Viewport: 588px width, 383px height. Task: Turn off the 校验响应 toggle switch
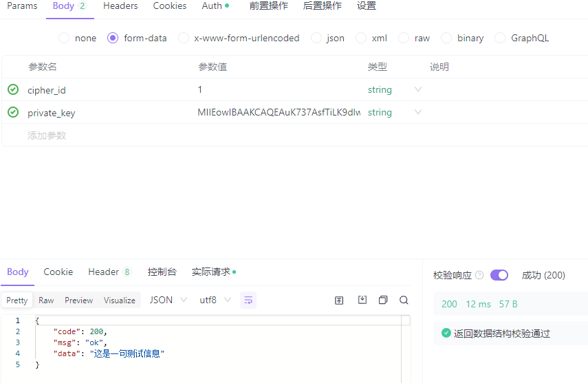pyautogui.click(x=499, y=275)
